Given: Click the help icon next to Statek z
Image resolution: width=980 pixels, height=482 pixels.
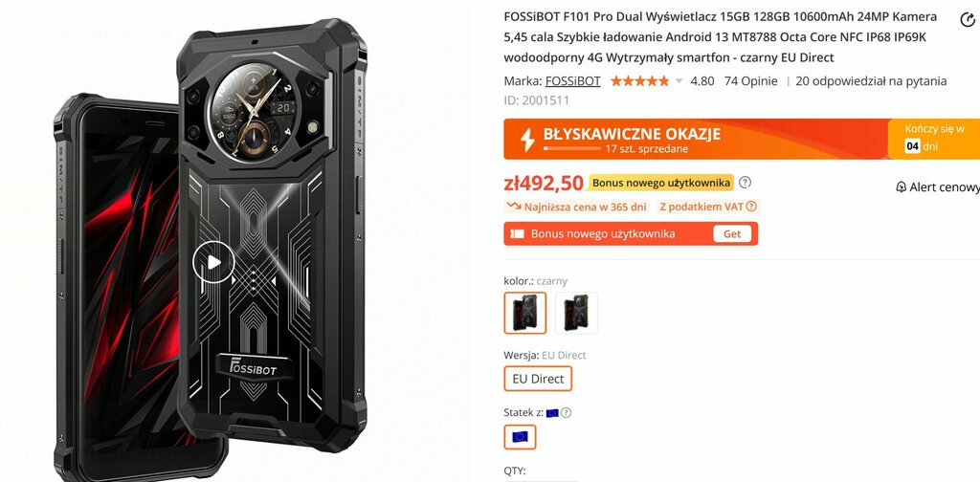Looking at the screenshot, I should point(566,413).
